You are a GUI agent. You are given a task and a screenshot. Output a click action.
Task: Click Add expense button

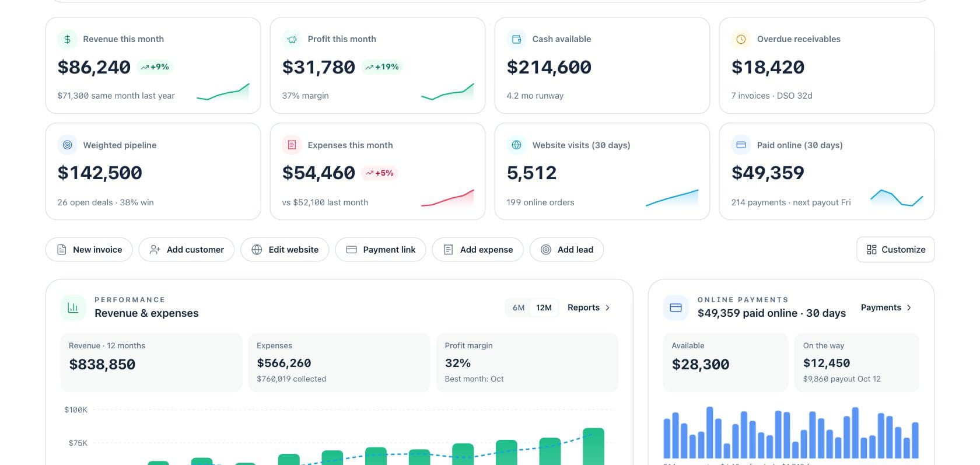pyautogui.click(x=478, y=250)
